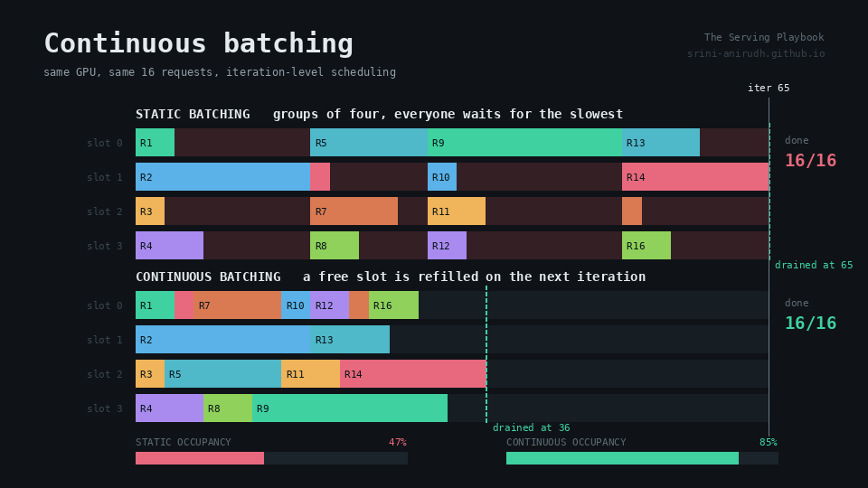Click the '47%' occupancy value
This screenshot has height=488, width=868.
coord(398,442)
